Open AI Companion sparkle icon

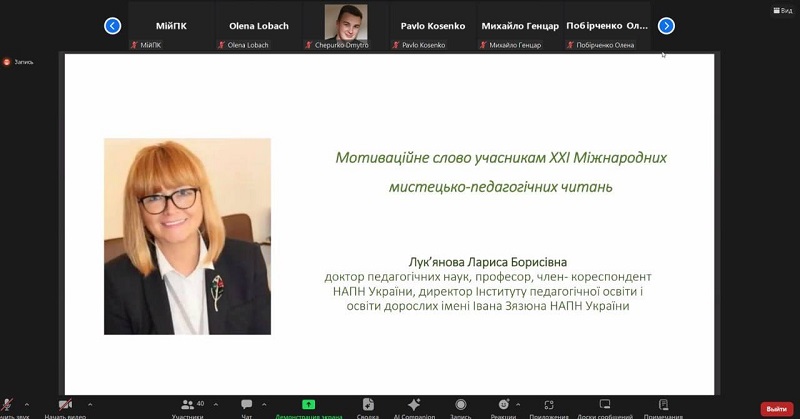pyautogui.click(x=414, y=407)
